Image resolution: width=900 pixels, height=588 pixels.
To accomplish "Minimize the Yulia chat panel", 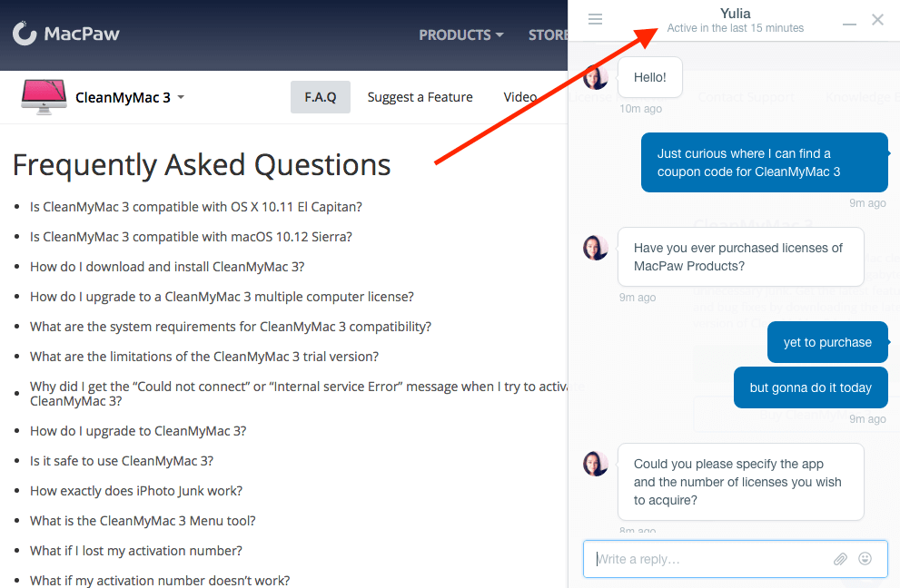I will point(849,24).
